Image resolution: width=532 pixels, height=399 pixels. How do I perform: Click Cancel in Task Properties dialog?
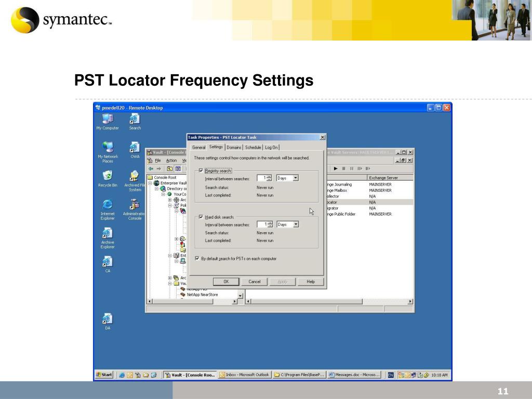254,282
